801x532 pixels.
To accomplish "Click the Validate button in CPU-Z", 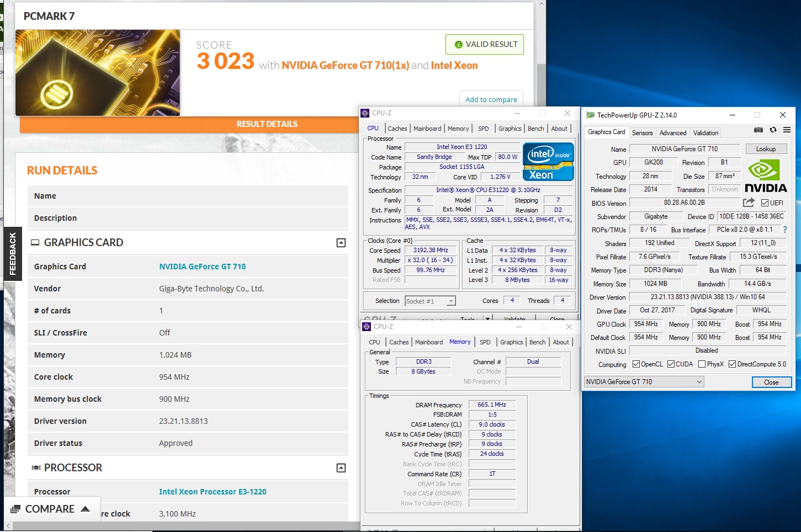I will 514,318.
